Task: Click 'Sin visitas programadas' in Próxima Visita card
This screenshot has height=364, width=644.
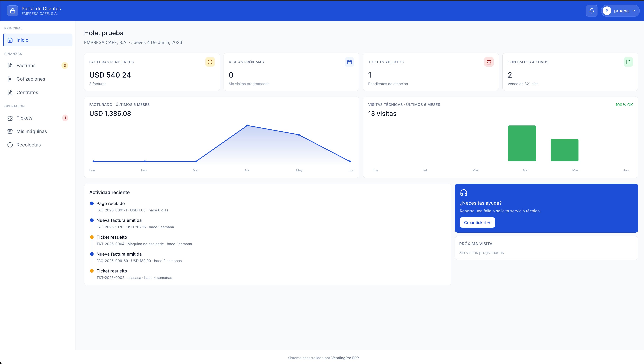Action: 481,253
